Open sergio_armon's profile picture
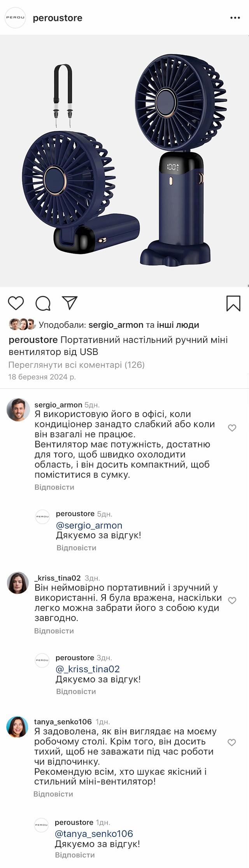Viewport: 249px width, 868px height. pyautogui.click(x=18, y=409)
